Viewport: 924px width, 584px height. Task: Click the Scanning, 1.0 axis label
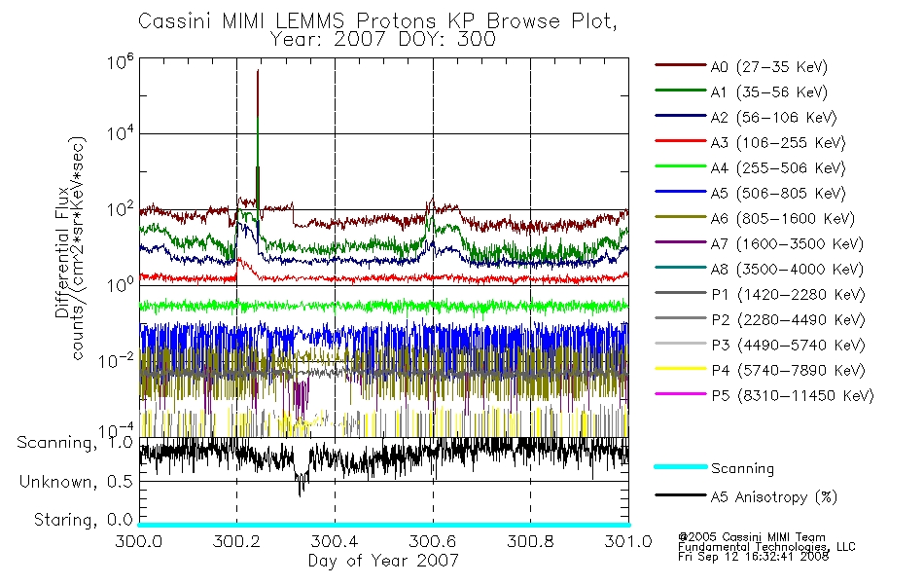click(x=75, y=443)
